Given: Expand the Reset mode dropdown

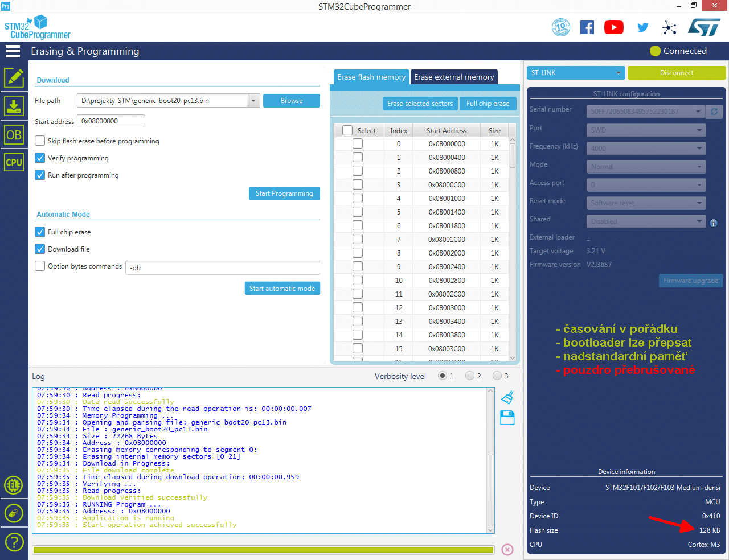Looking at the screenshot, I should tap(646, 203).
